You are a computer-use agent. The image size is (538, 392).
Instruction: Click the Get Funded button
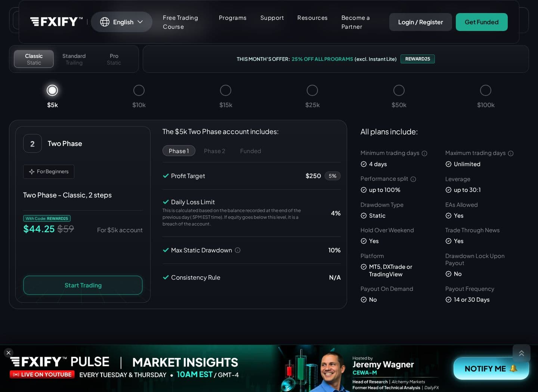[482, 22]
